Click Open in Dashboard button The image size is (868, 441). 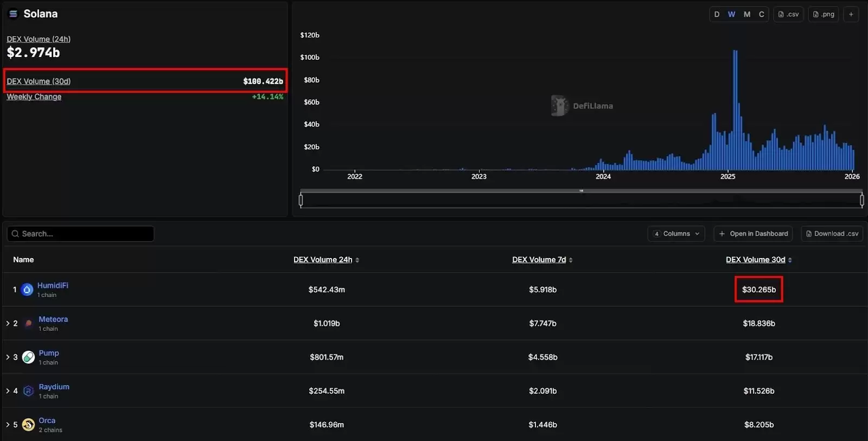point(753,234)
